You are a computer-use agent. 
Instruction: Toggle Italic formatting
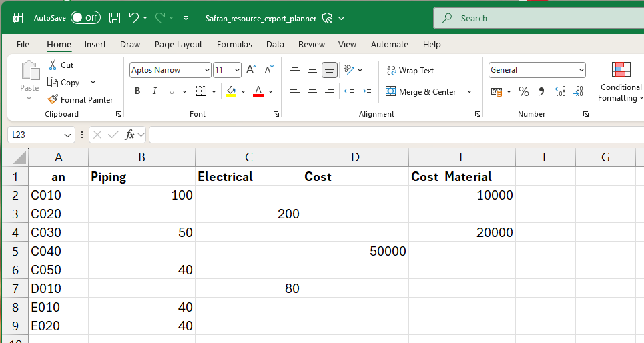(155, 91)
